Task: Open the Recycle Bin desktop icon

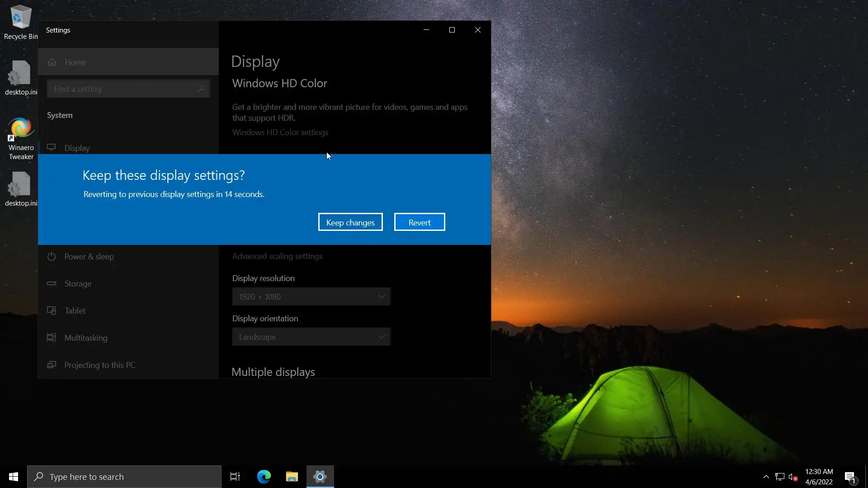Action: pos(20,22)
